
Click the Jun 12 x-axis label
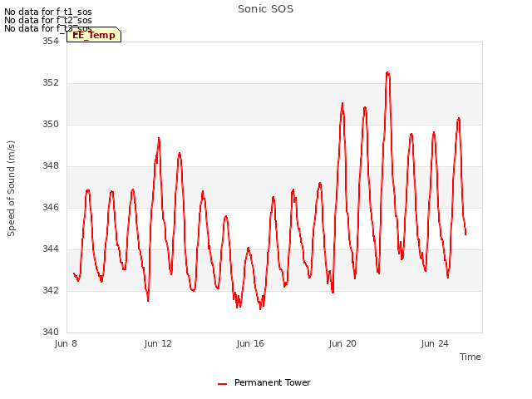click(x=158, y=343)
